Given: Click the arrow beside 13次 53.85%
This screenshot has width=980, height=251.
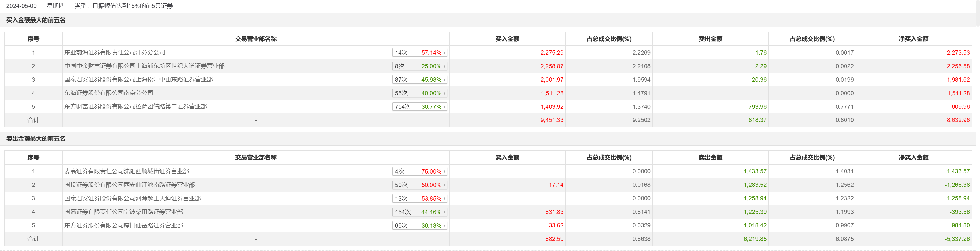Looking at the screenshot, I should (444, 199).
